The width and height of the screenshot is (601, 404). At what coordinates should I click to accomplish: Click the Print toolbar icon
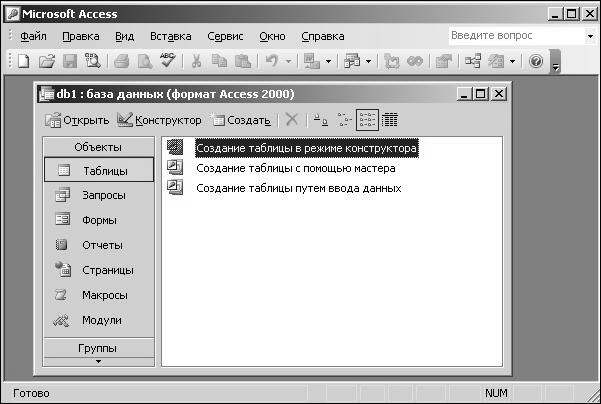(x=122, y=61)
